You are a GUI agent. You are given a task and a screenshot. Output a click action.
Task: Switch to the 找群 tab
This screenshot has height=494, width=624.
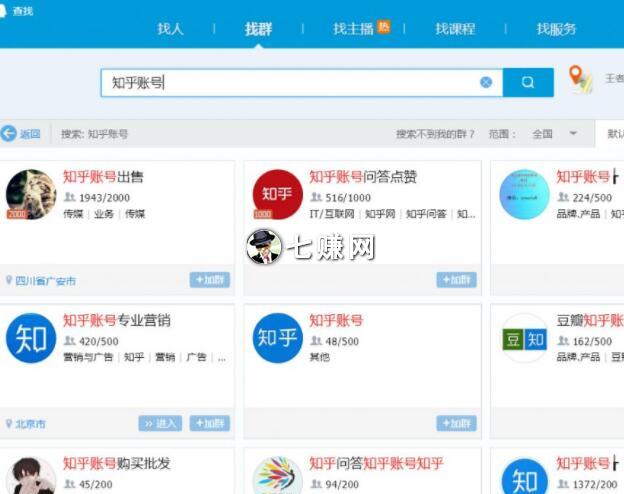pos(258,29)
